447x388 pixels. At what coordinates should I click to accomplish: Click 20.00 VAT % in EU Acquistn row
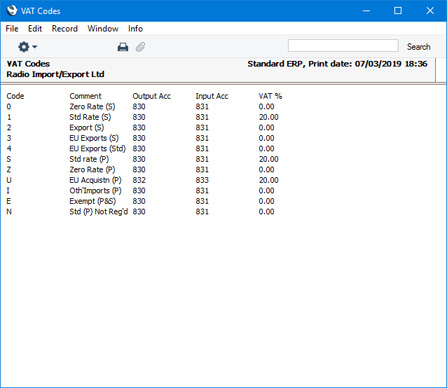(269, 180)
